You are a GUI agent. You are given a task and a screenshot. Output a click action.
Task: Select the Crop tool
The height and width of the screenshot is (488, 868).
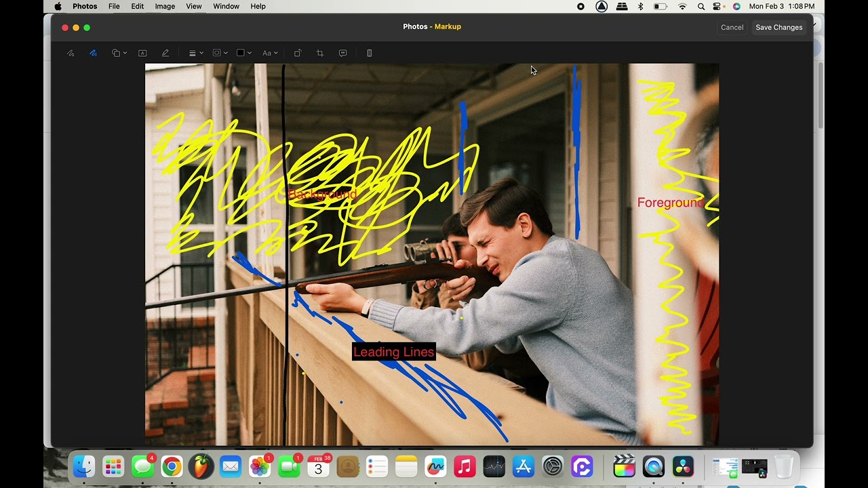(320, 53)
